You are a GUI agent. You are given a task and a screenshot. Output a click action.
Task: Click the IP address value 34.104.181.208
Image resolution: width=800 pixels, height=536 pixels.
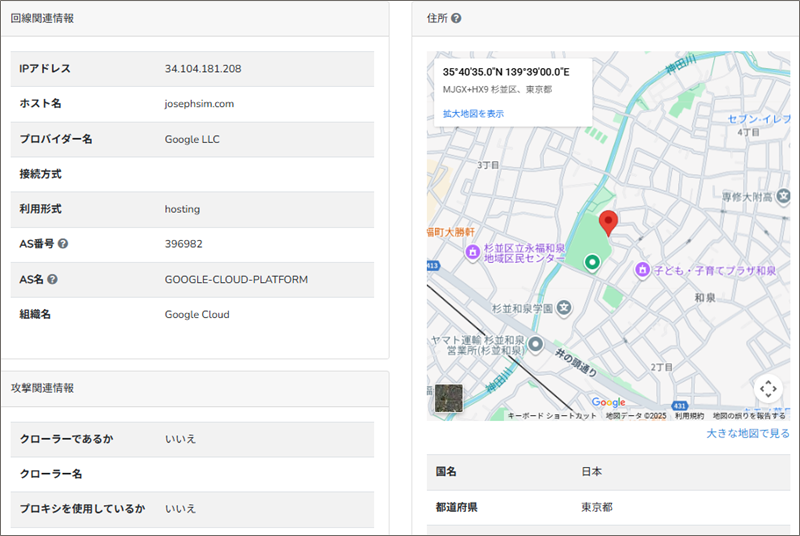tap(203, 69)
